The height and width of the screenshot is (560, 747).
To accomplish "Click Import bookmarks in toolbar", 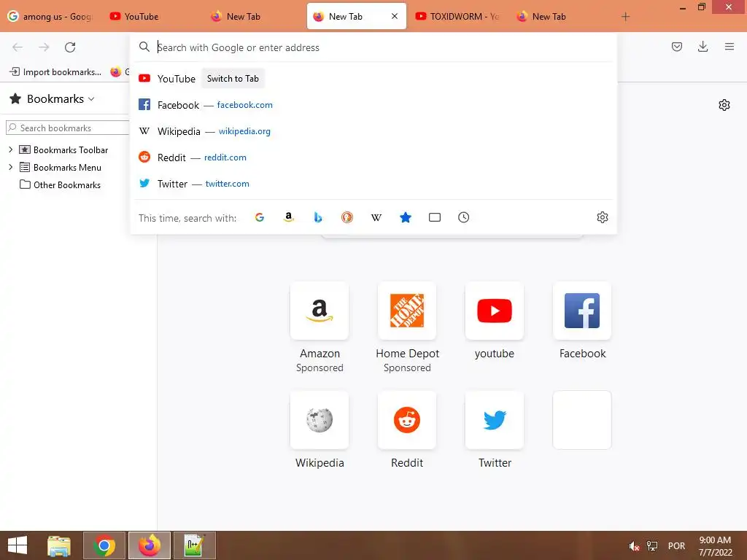I will pos(55,72).
